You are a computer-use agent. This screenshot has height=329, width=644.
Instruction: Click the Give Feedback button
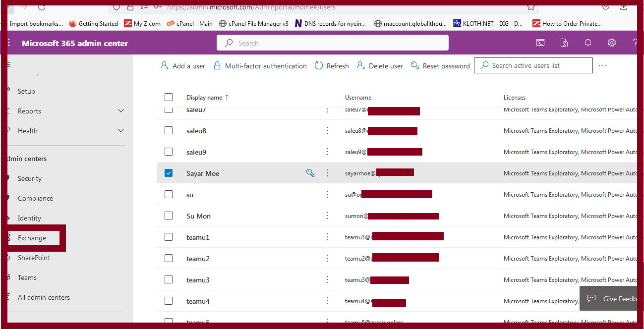(x=609, y=299)
